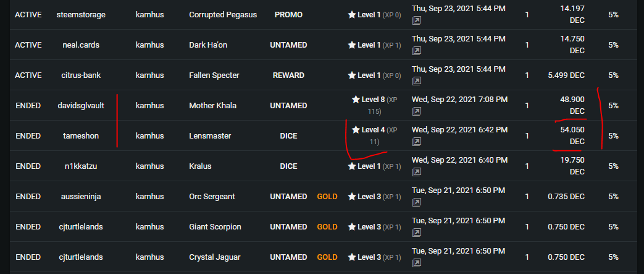Viewport: 644px width, 274px height.
Task: Open transaction link icon in Mother Khala row
Action: coord(416,111)
